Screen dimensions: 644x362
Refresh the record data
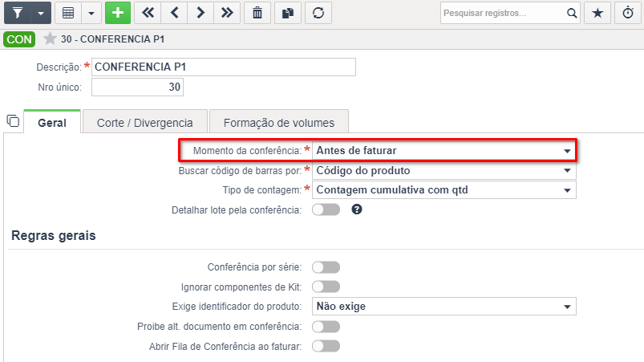[318, 13]
